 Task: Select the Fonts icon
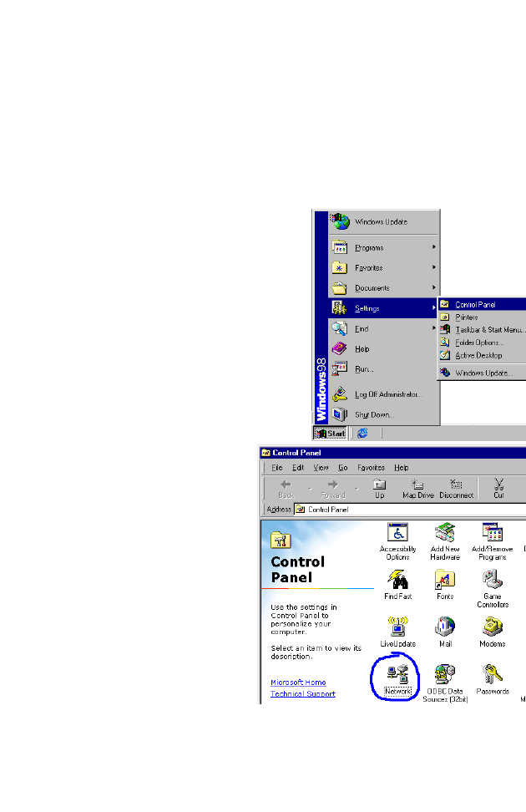[x=445, y=585]
